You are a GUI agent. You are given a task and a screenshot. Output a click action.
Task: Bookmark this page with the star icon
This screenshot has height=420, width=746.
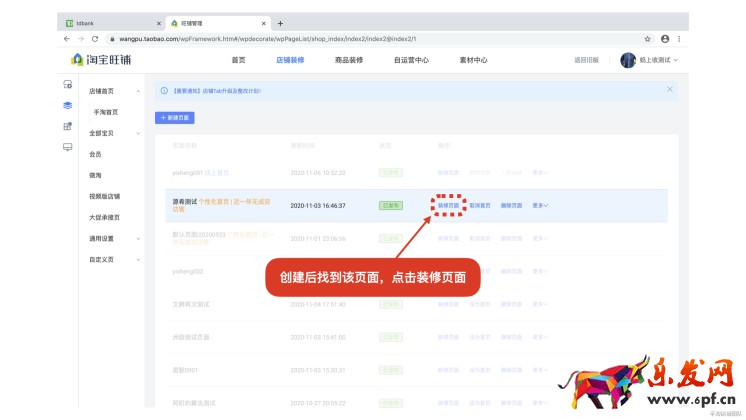click(x=648, y=38)
